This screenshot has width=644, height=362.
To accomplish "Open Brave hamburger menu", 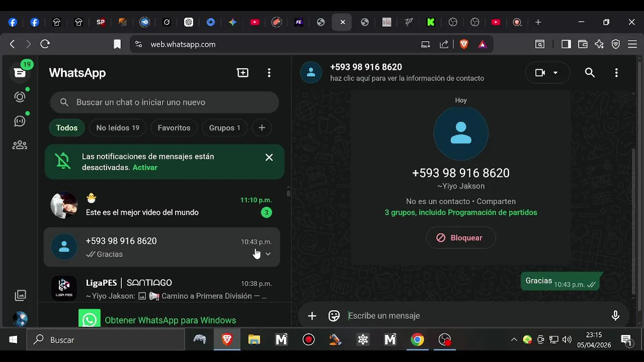I will [632, 44].
